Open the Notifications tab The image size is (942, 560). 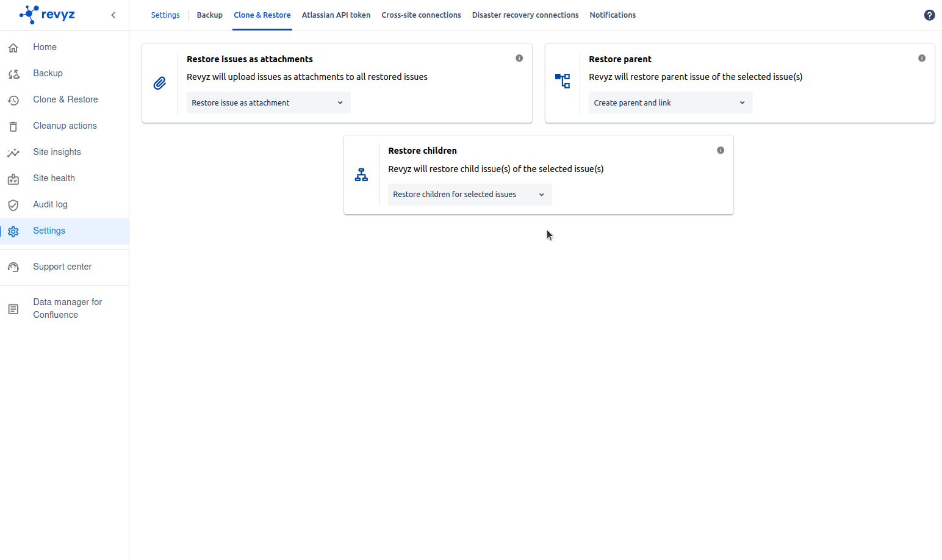point(613,15)
